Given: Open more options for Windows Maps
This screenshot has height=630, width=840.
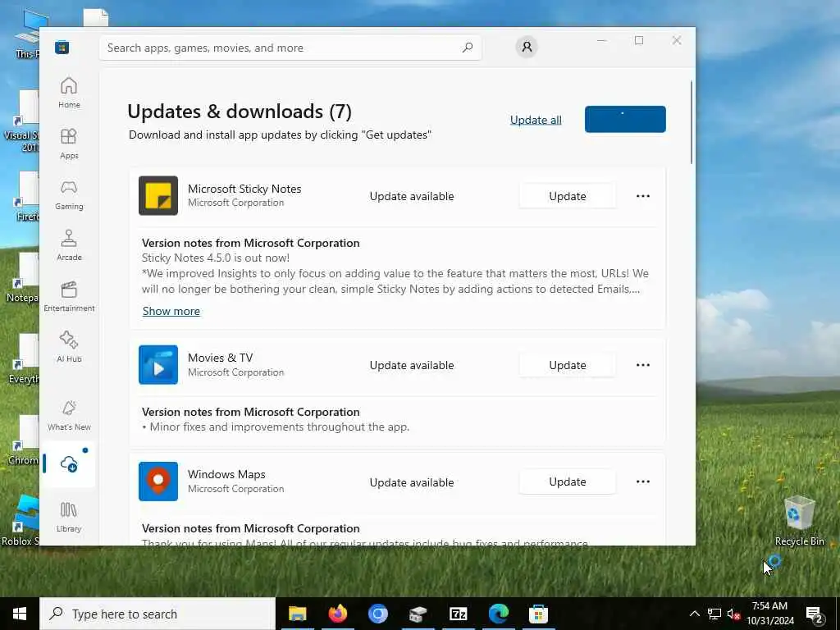Looking at the screenshot, I should click(643, 482).
